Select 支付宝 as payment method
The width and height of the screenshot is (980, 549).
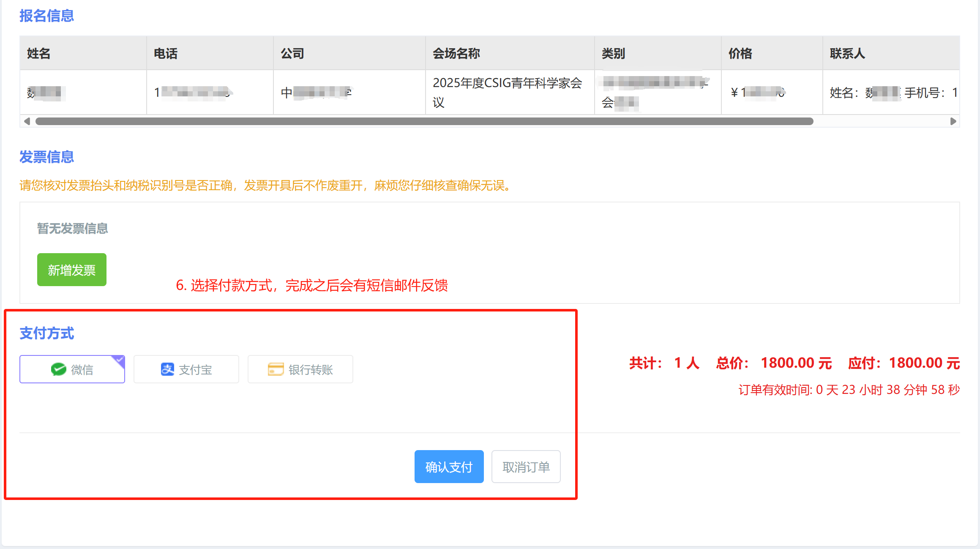pos(186,369)
